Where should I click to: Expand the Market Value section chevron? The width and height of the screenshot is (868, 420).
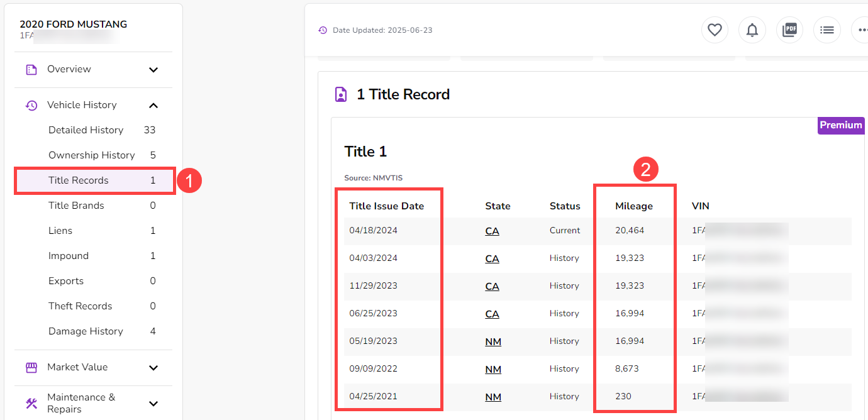click(x=153, y=368)
